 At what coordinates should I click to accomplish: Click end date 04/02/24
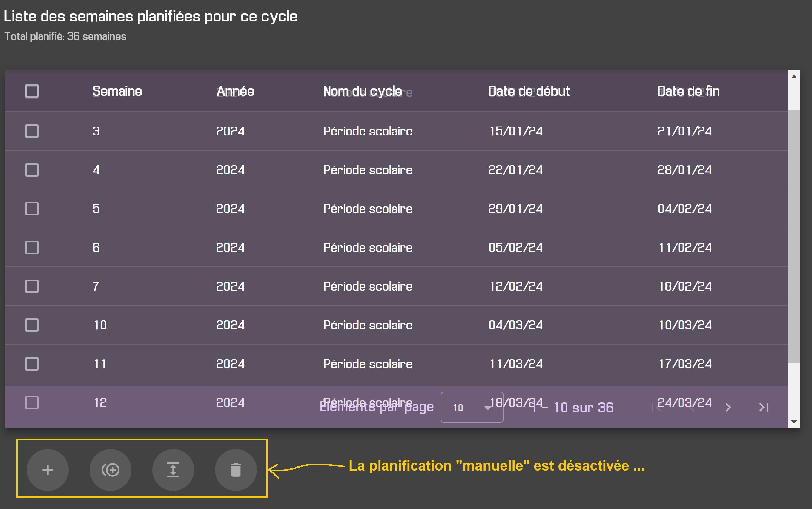point(684,208)
